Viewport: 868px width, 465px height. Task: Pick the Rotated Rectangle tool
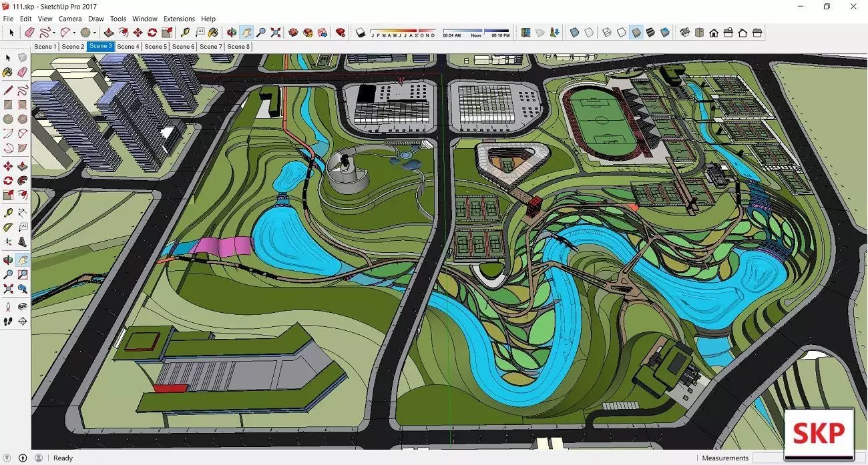point(23,104)
